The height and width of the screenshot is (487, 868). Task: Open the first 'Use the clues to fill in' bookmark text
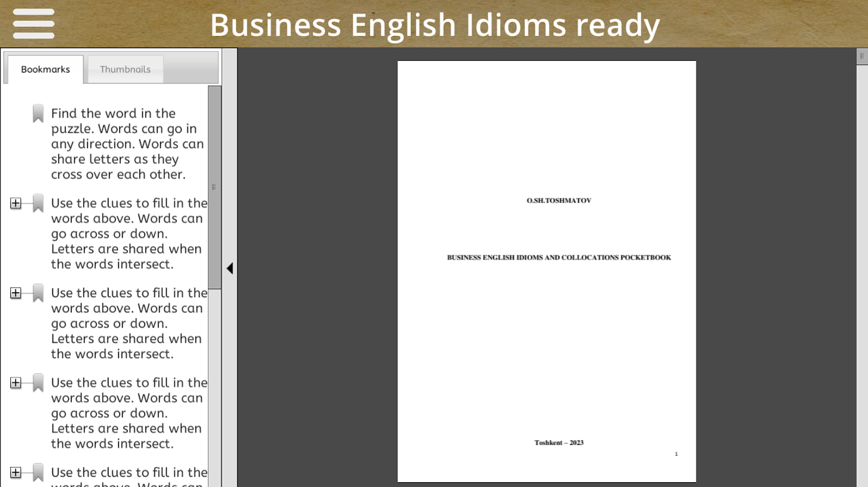129,234
